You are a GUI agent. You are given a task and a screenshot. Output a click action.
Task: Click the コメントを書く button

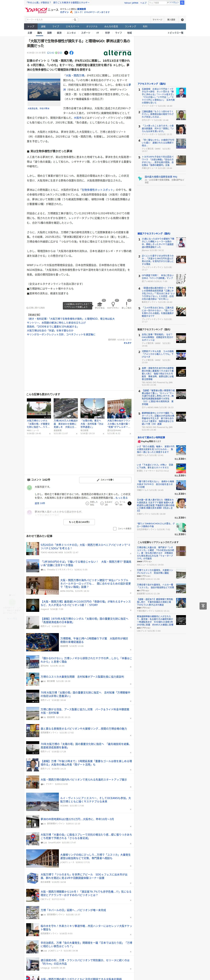(x=105, y=480)
